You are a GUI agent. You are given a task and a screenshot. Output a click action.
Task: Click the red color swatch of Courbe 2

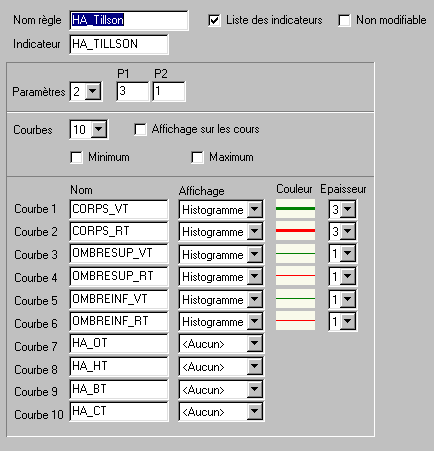pyautogui.click(x=295, y=231)
